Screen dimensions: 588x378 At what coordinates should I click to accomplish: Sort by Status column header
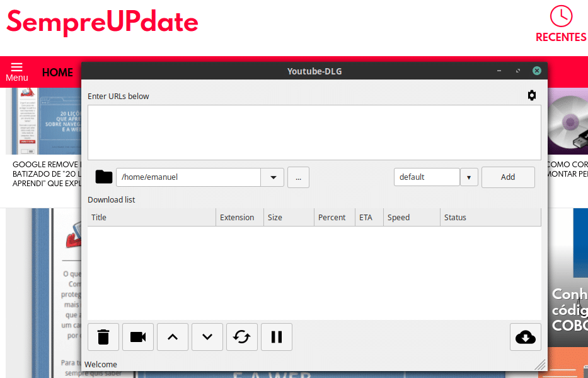tap(490, 217)
